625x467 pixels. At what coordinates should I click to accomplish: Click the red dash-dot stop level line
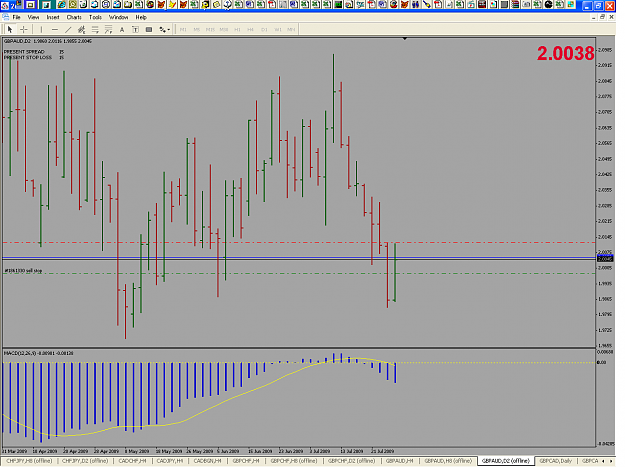pos(299,242)
